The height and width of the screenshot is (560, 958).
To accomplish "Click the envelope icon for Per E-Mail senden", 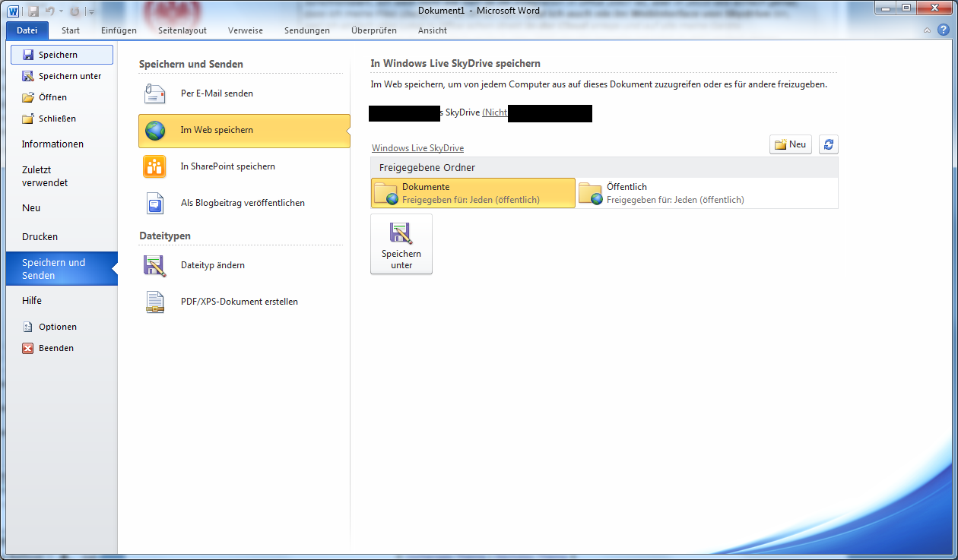I will click(155, 93).
